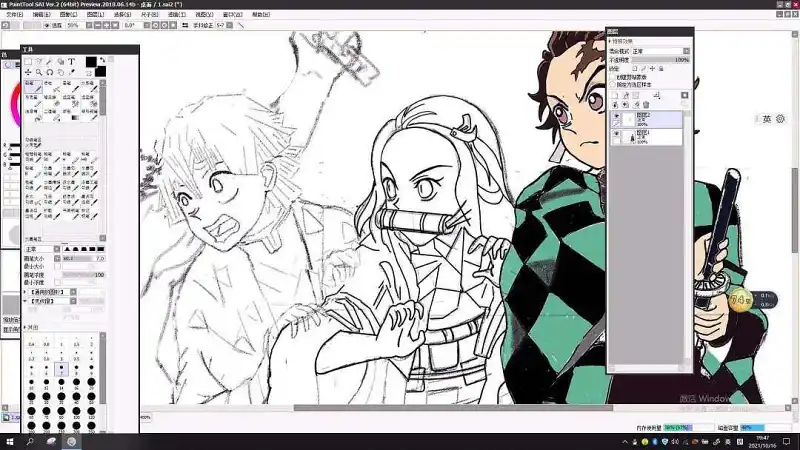
Task: Open the 图层(L) menu
Action: [x=95, y=14]
